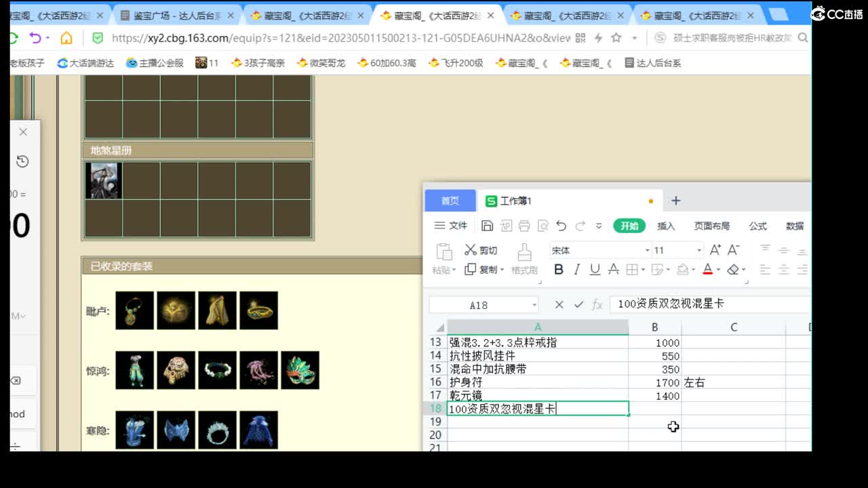Click the 地煞星册 character card thumbnail
868x488 pixels.
[103, 180]
